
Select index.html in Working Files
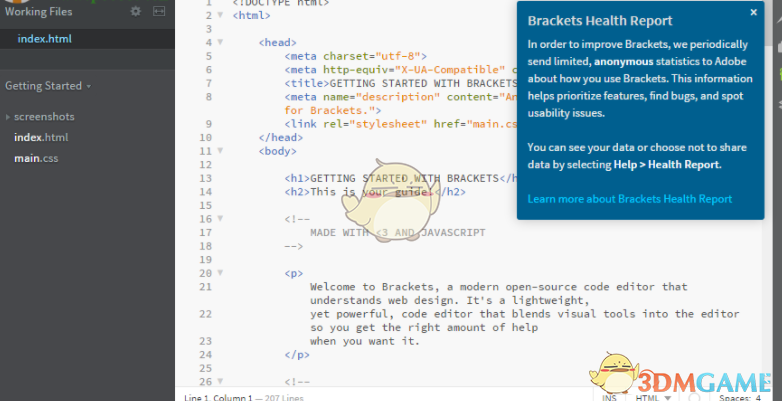pyautogui.click(x=44, y=39)
